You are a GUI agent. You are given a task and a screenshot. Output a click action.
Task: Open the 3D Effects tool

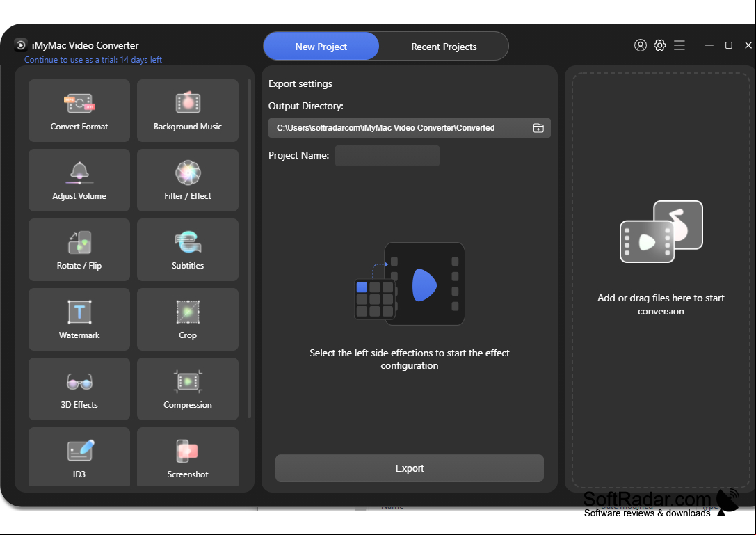[79, 388]
